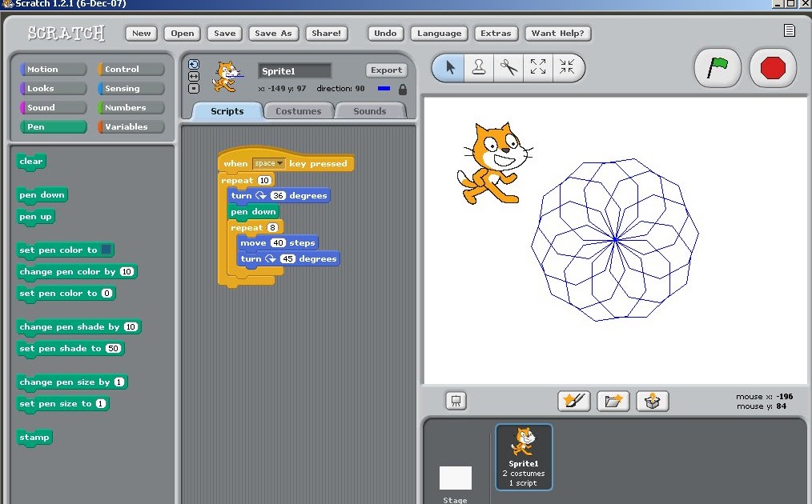The image size is (812, 504).
Task: Click the green flag to run scripts
Action: point(717,68)
